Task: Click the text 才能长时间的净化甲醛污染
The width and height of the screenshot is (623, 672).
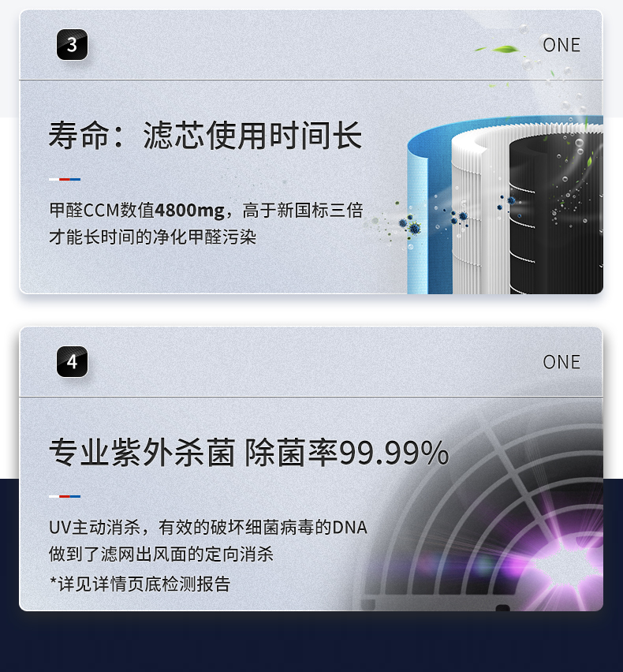Action: pyautogui.click(x=152, y=237)
